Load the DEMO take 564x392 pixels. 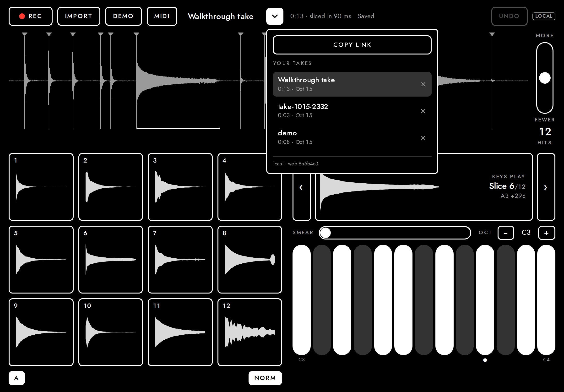pos(123,16)
